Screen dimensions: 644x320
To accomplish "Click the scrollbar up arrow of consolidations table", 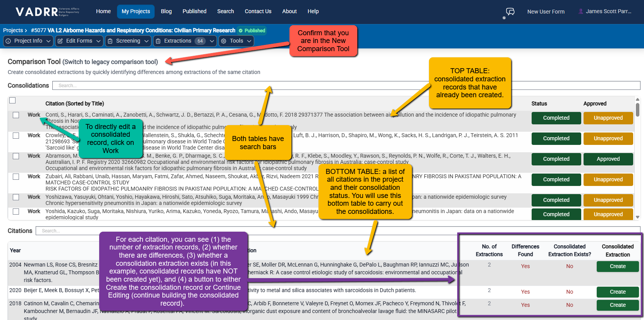I will 637,100.
